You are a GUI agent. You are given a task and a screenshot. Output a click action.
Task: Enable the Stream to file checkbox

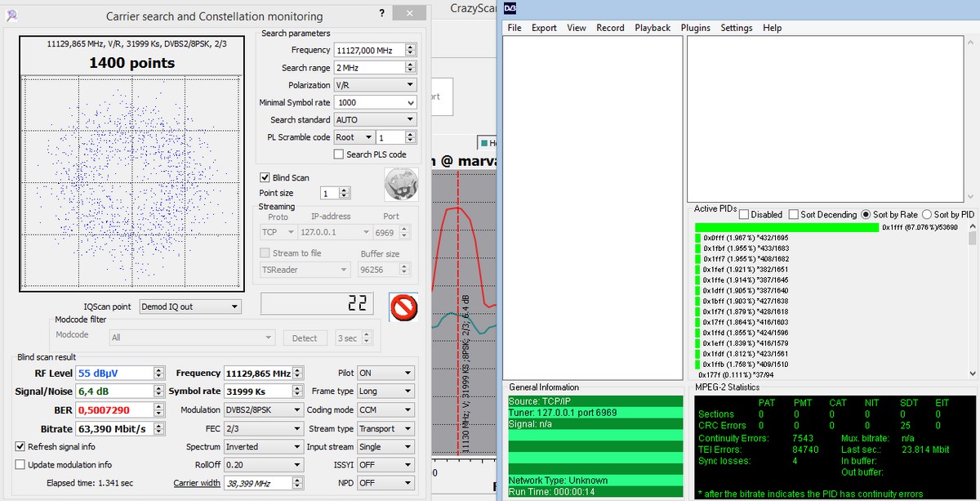click(x=265, y=253)
